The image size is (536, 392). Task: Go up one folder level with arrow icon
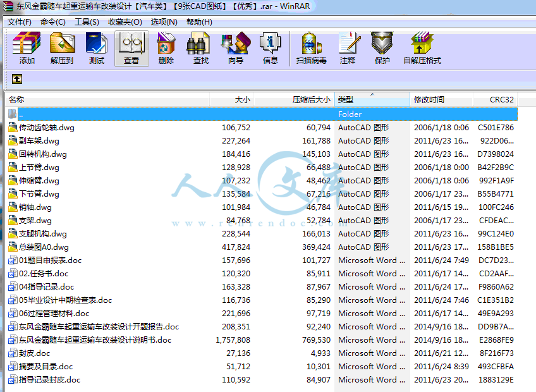coord(17,79)
